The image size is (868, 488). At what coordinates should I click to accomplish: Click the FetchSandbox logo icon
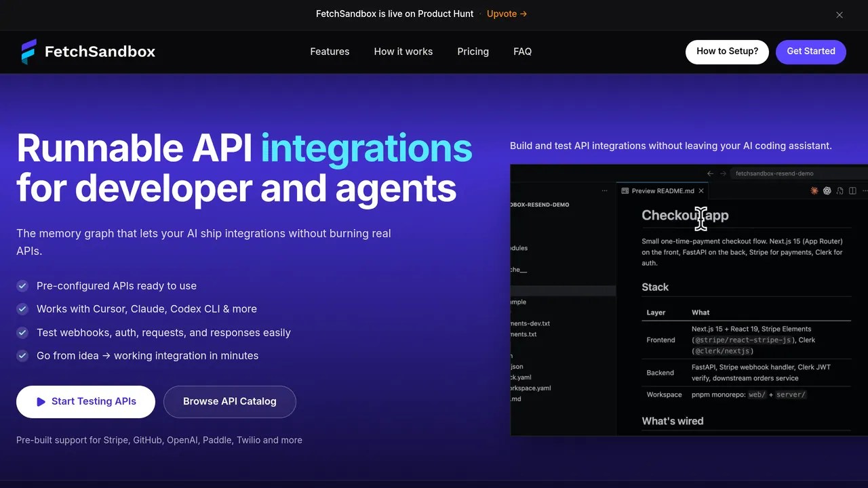[28, 52]
